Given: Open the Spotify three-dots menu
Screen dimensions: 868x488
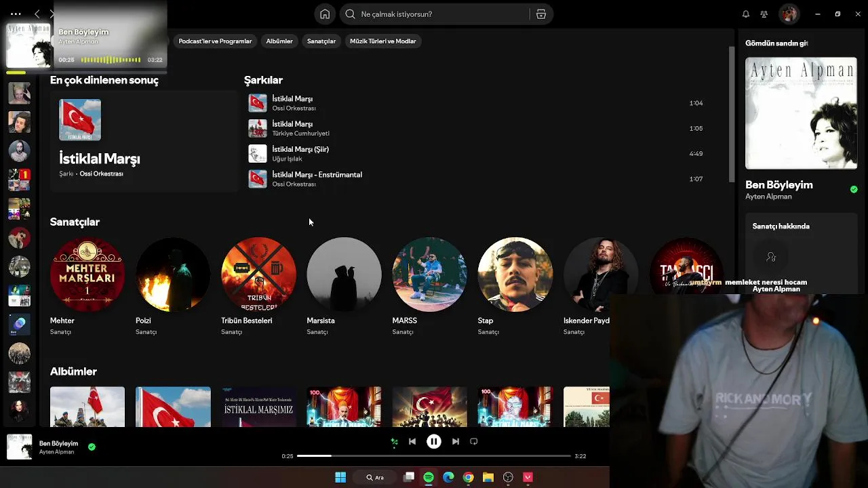Looking at the screenshot, I should tap(16, 14).
